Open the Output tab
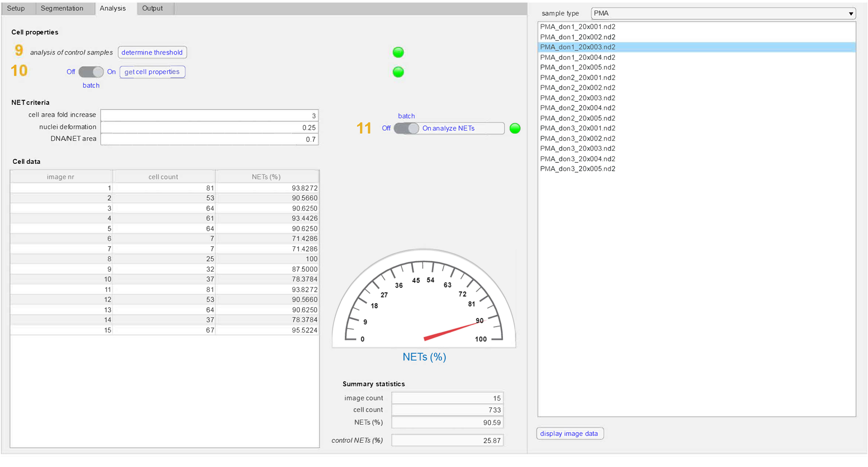 coord(152,9)
